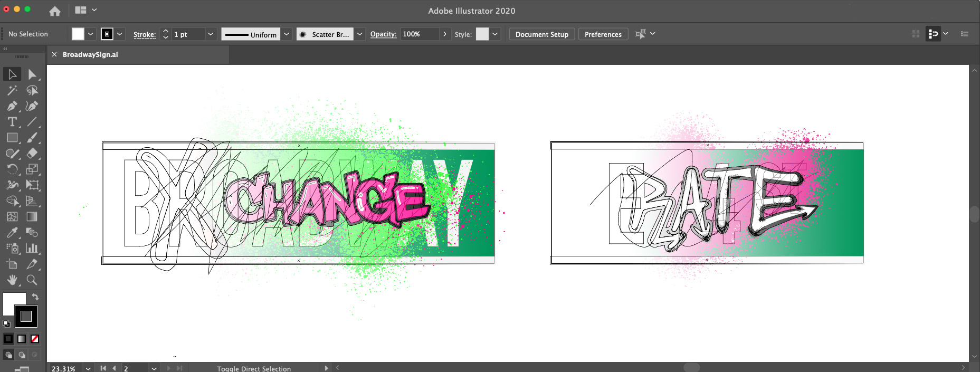980x372 pixels.
Task: Select the Warp tool
Action: tap(12, 185)
